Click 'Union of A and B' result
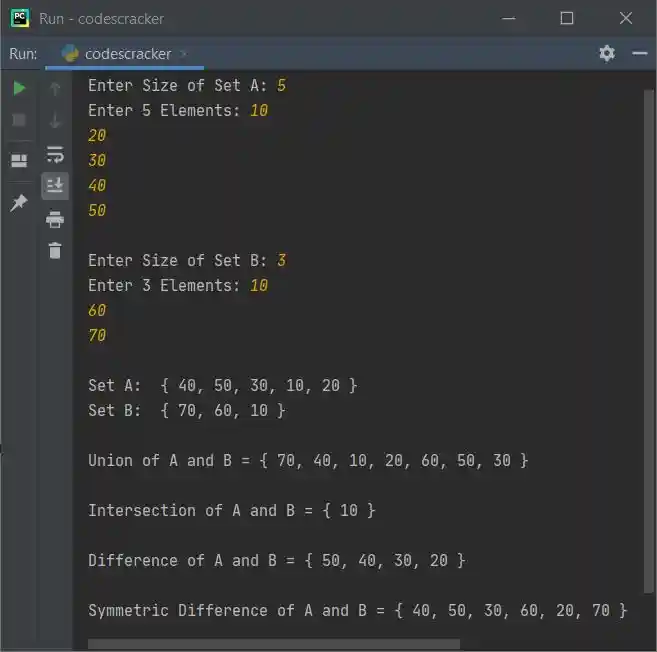This screenshot has width=657, height=652. tap(308, 461)
